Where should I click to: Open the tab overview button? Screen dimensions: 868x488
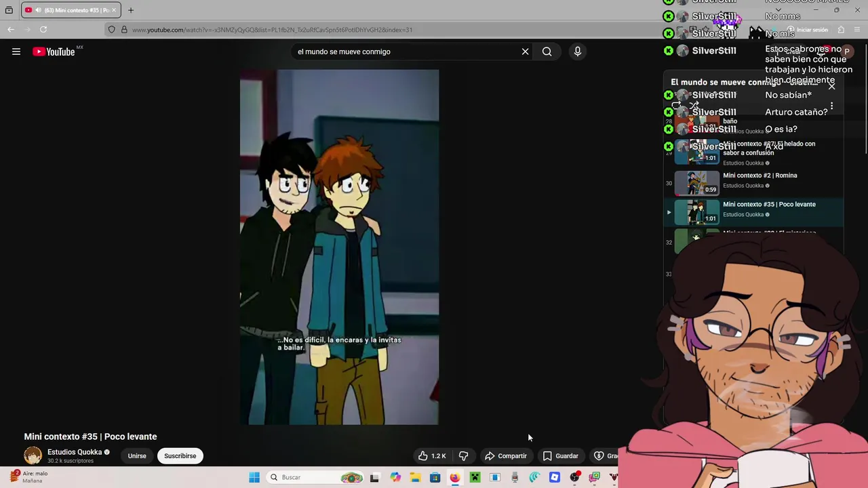click(x=9, y=10)
